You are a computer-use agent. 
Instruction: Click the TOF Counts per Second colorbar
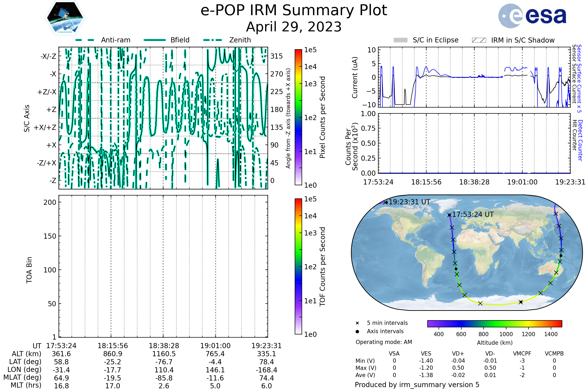coord(298,266)
